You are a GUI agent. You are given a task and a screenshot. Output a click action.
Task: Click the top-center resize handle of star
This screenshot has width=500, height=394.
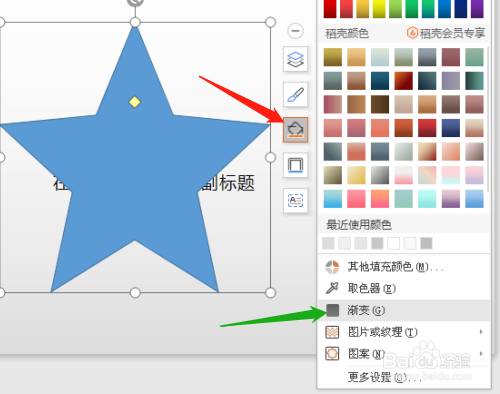pyautogui.click(x=135, y=22)
